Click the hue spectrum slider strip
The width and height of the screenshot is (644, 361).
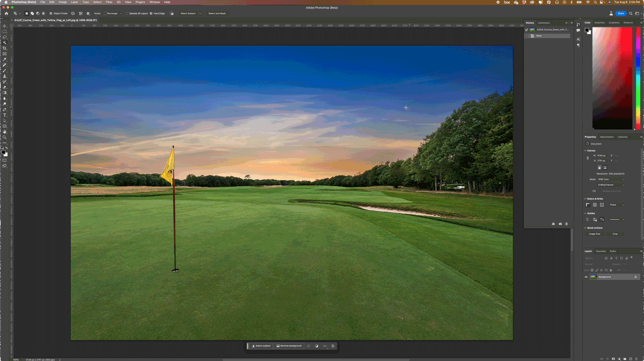[638, 78]
